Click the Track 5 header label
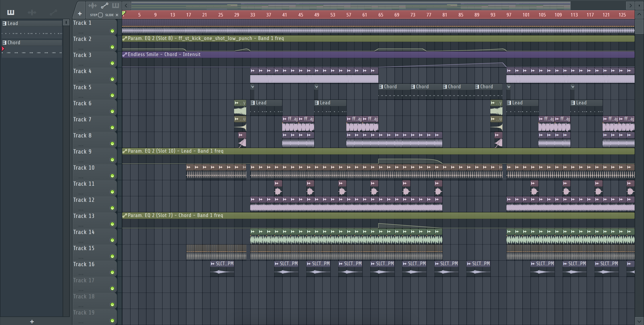Screen dimensions: 644x325 click(x=82, y=87)
